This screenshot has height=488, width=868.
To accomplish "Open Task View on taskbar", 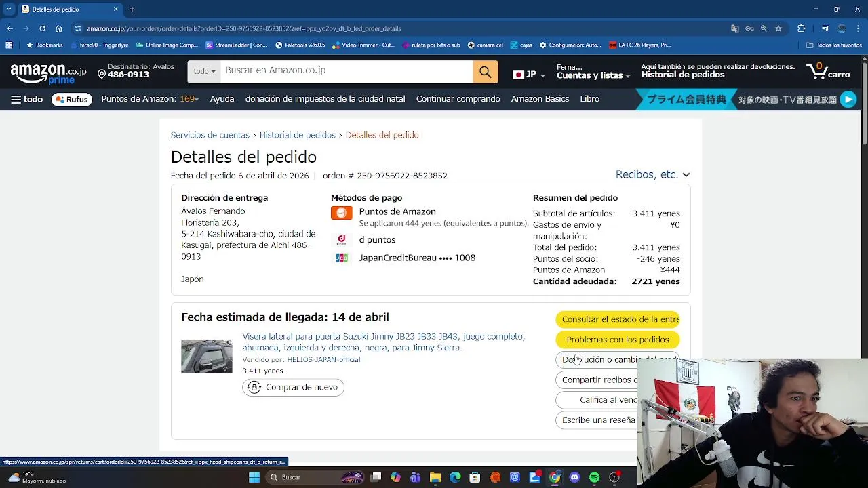I will click(376, 477).
